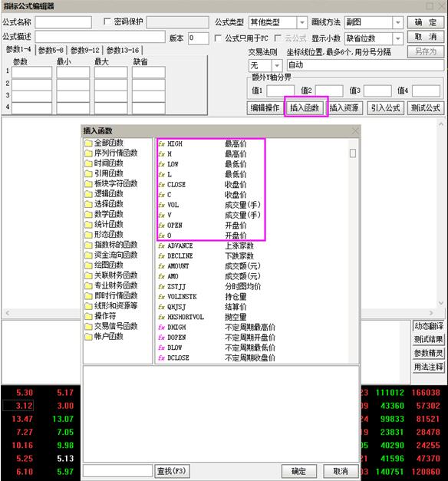Switch to the 参数9-12 tab
This screenshot has height=481, width=448.
[85, 50]
